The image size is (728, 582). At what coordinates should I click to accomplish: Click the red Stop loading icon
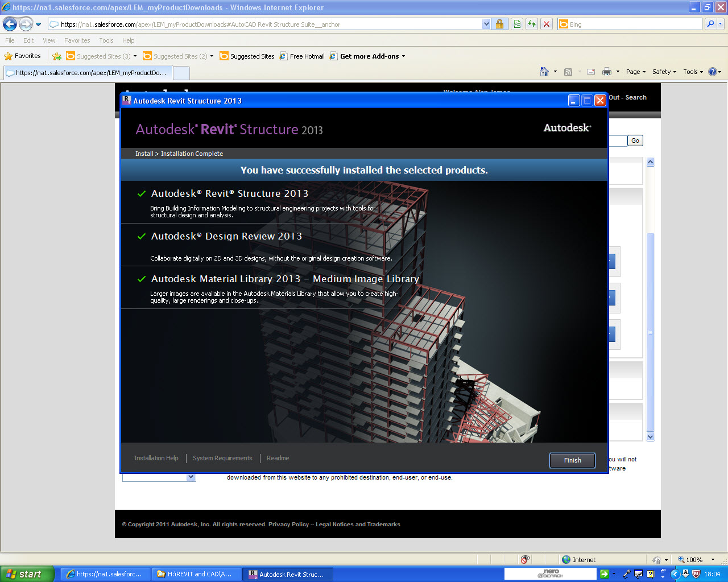[x=547, y=24]
